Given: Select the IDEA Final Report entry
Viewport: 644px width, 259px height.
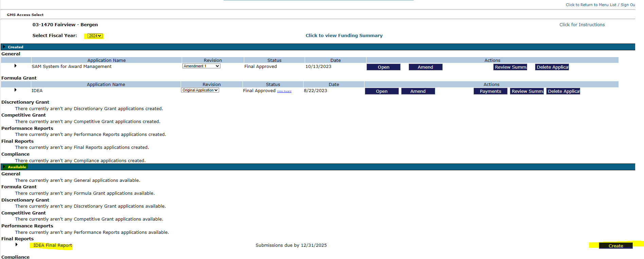Looking at the screenshot, I should click(x=53, y=245).
